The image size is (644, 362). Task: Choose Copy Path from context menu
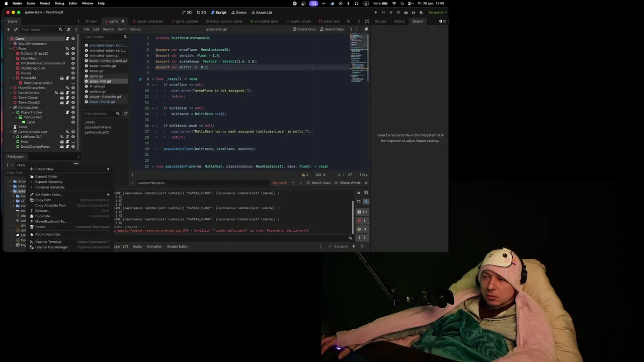[69, 200]
